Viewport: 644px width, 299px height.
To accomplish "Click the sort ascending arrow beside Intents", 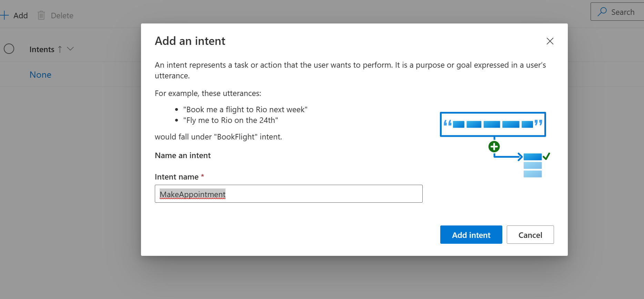I will pos(60,49).
